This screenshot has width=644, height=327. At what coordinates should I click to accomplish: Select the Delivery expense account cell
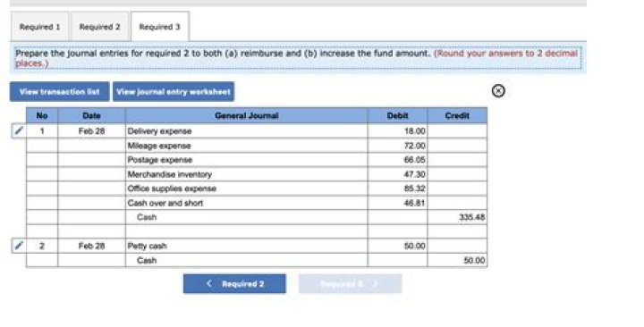click(x=247, y=130)
